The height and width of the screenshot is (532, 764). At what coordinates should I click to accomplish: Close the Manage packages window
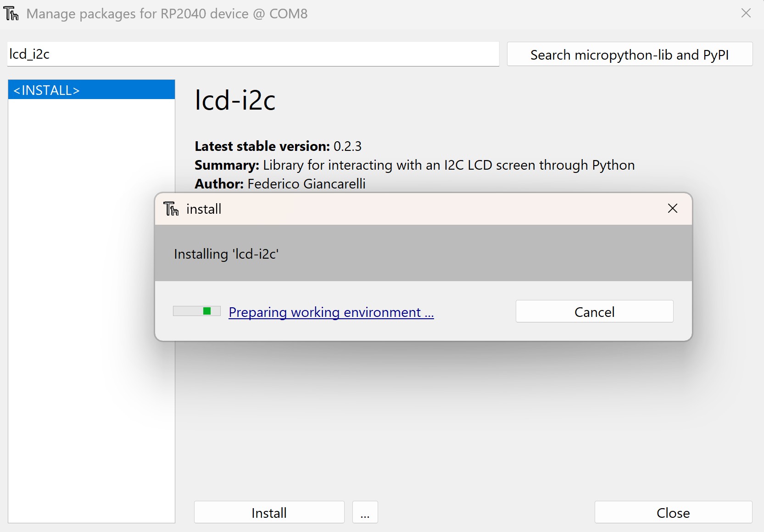click(746, 13)
